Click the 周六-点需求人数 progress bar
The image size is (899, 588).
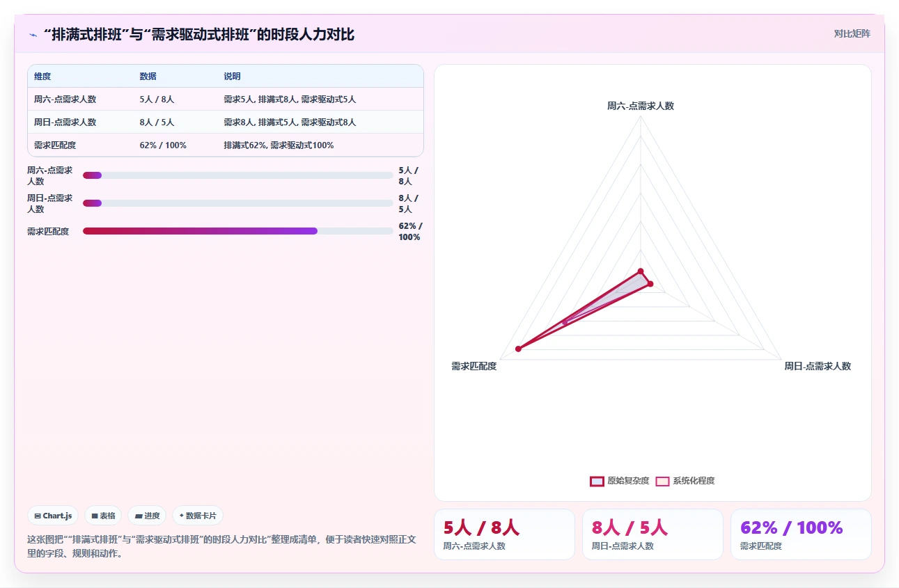click(238, 175)
